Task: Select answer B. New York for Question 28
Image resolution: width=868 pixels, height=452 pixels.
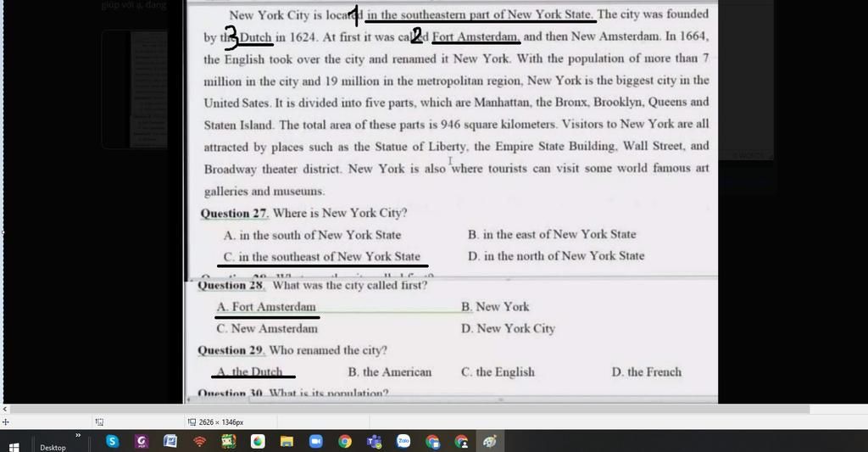Action: click(495, 307)
